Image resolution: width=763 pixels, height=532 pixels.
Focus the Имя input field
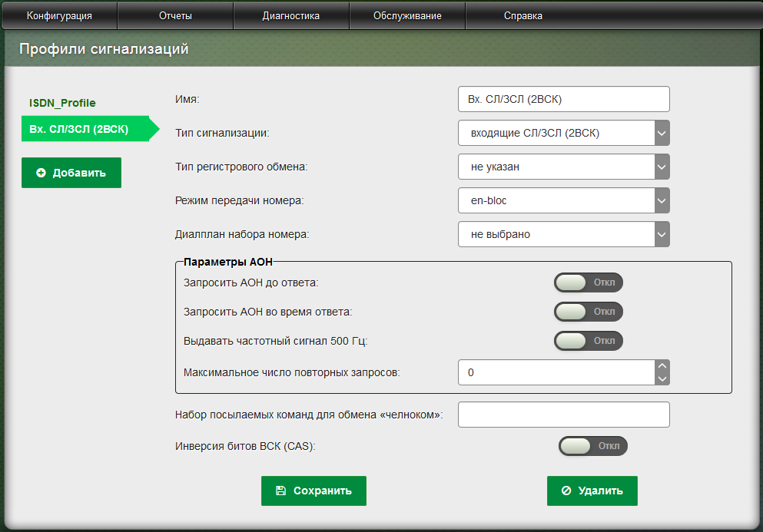563,99
